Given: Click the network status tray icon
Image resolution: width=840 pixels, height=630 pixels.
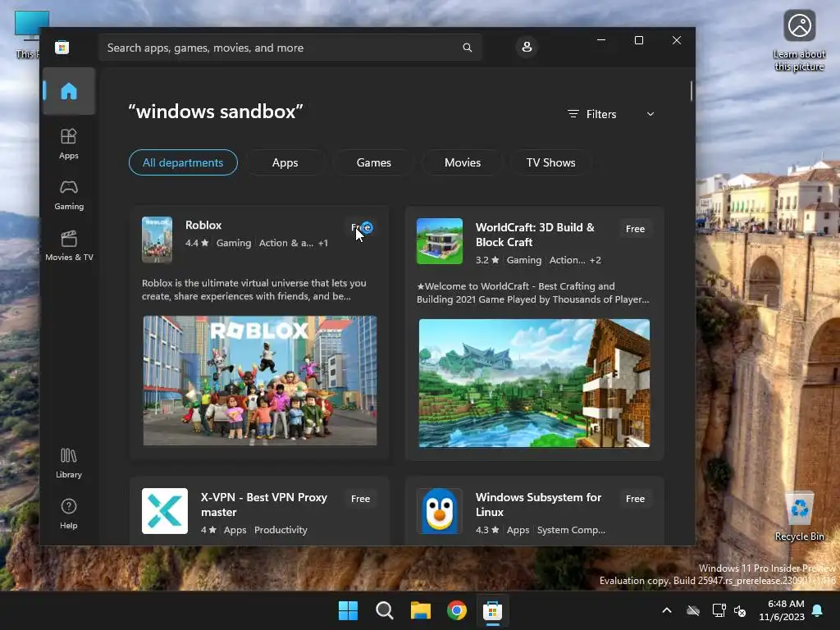Looking at the screenshot, I should tap(719, 610).
